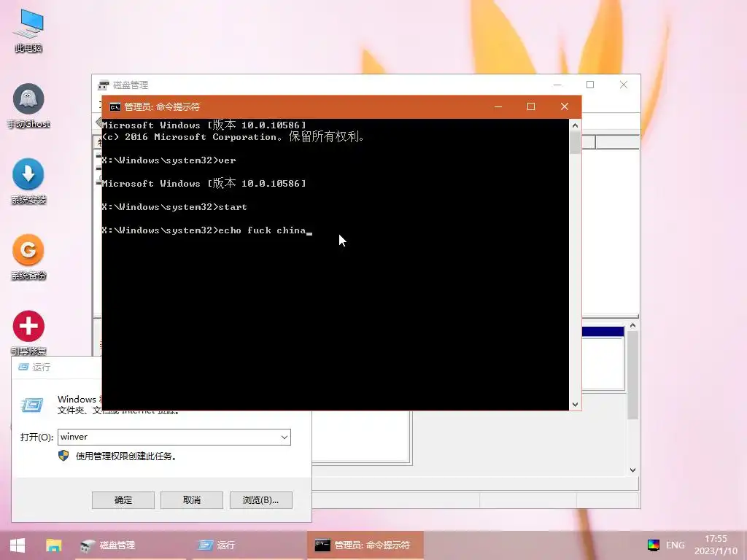
Task: Launch the 手动Ghost desktop shortcut
Action: 28,106
